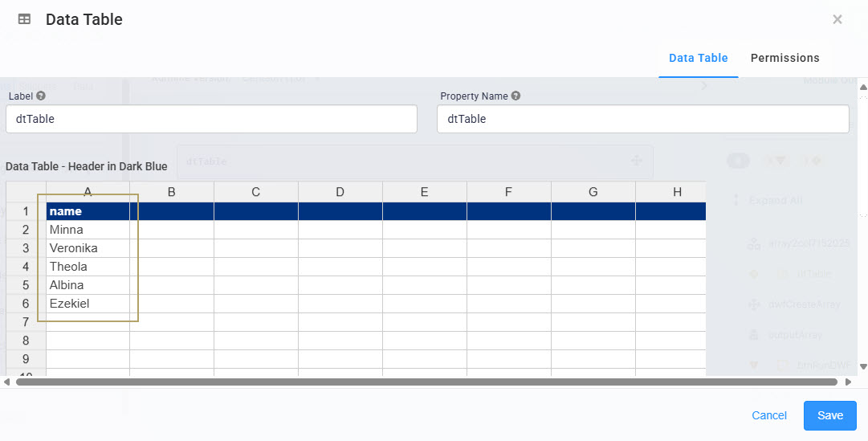This screenshot has width=868, height=441.
Task: Select column H header
Action: pos(670,192)
